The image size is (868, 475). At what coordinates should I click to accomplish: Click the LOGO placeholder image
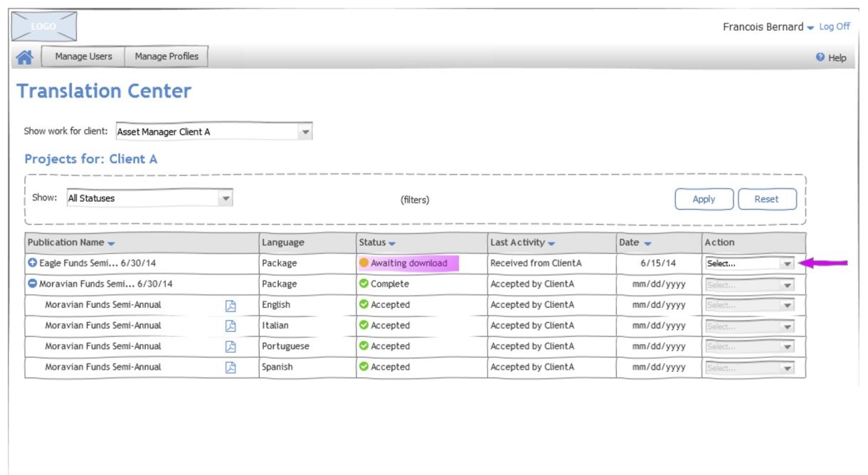pos(43,27)
